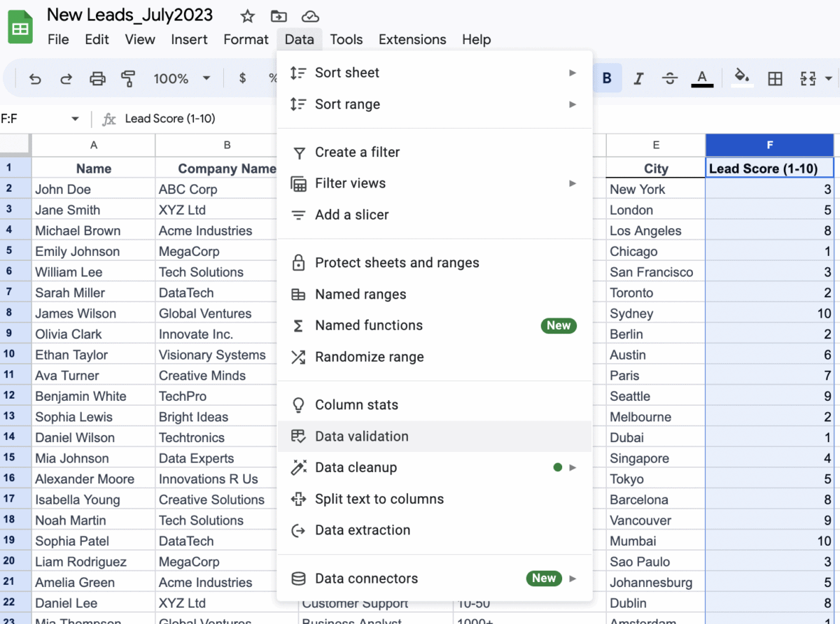Screen dimensions: 840x624
Task: Open the Print icon
Action: (97, 78)
